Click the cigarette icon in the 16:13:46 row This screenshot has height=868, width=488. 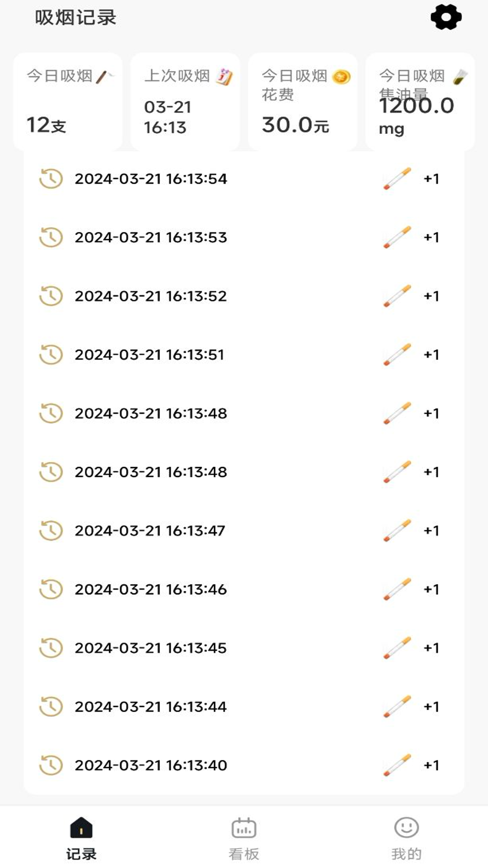tap(397, 589)
